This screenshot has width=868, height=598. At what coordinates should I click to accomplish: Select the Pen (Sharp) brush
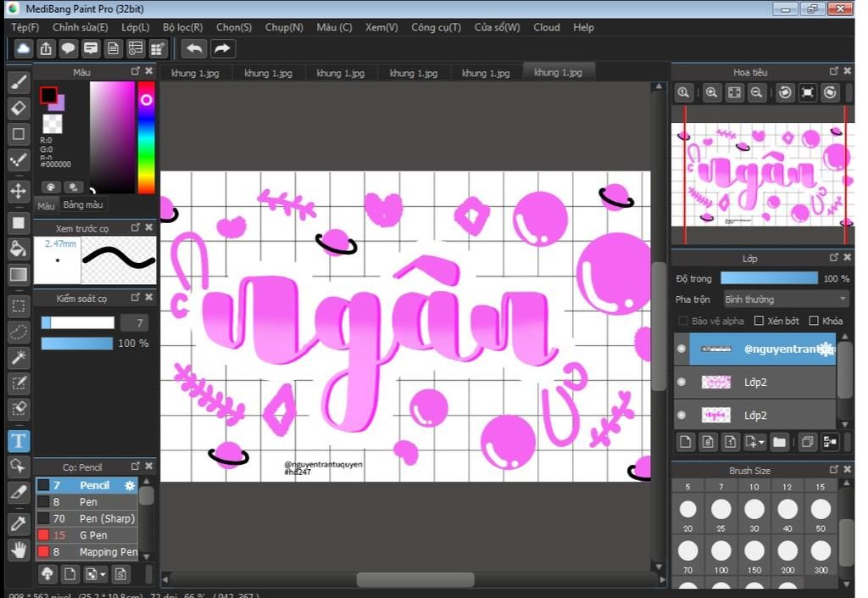[86, 519]
